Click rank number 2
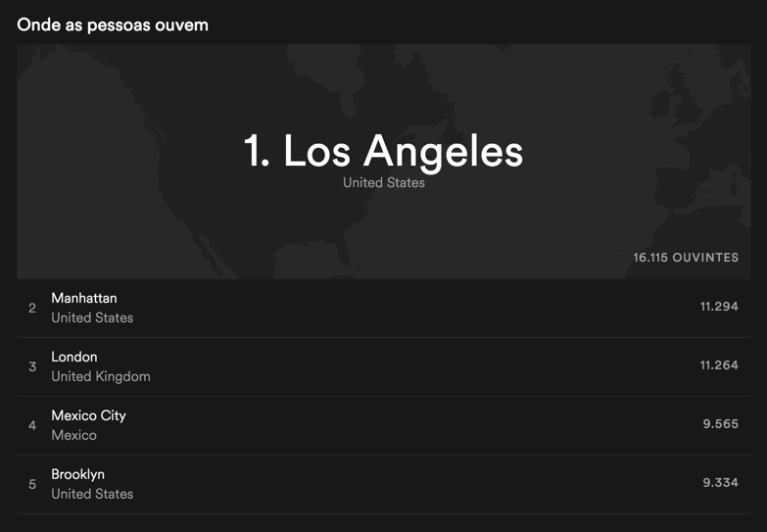Image resolution: width=767 pixels, height=532 pixels. [32, 308]
